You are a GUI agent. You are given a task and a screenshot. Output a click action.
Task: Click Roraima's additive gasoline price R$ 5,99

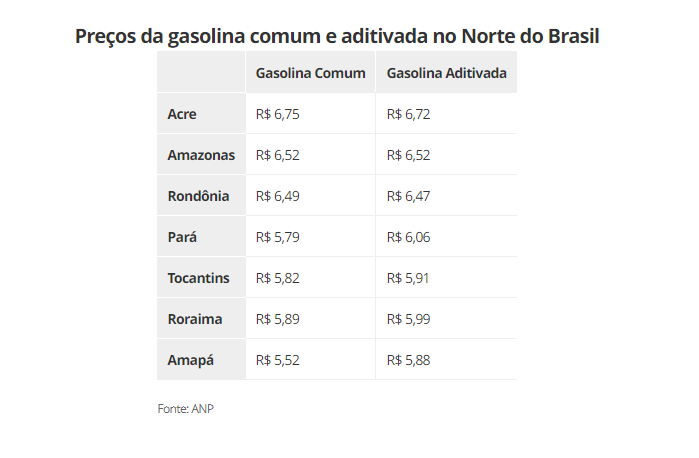point(408,319)
